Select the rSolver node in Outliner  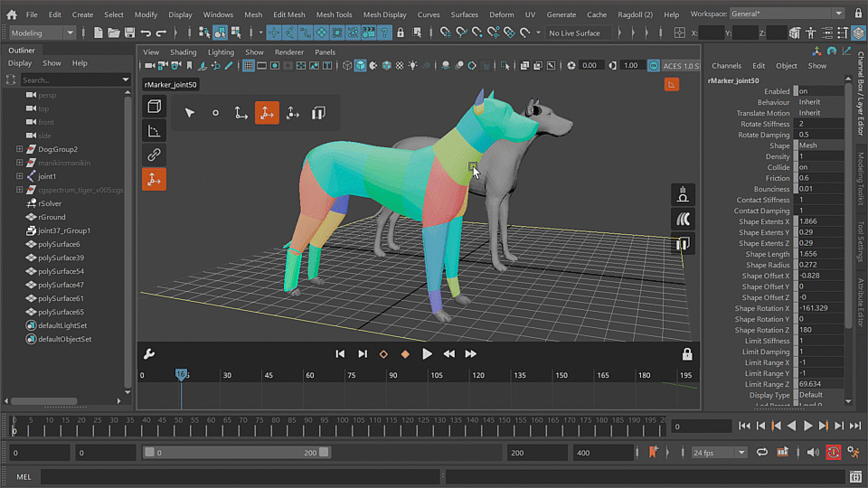click(x=50, y=203)
